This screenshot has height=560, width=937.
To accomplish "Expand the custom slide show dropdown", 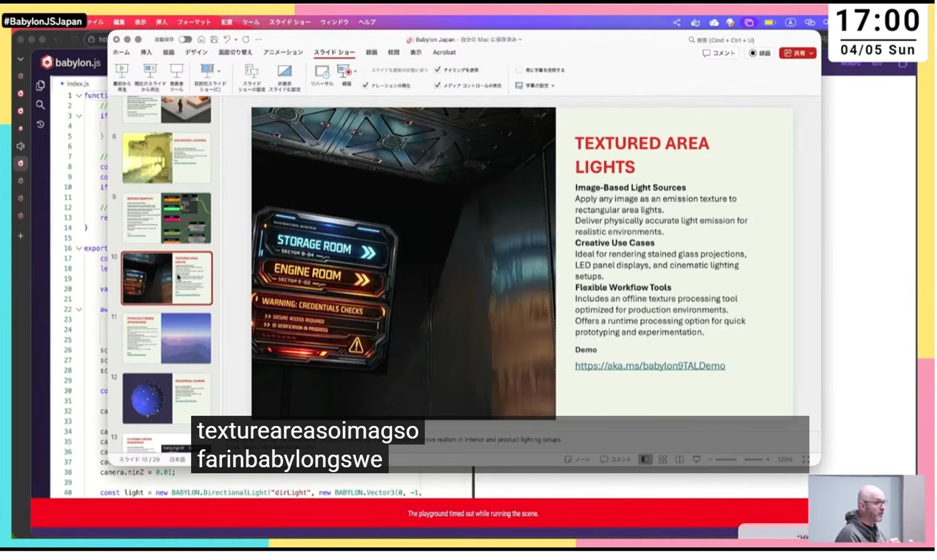I will click(219, 71).
